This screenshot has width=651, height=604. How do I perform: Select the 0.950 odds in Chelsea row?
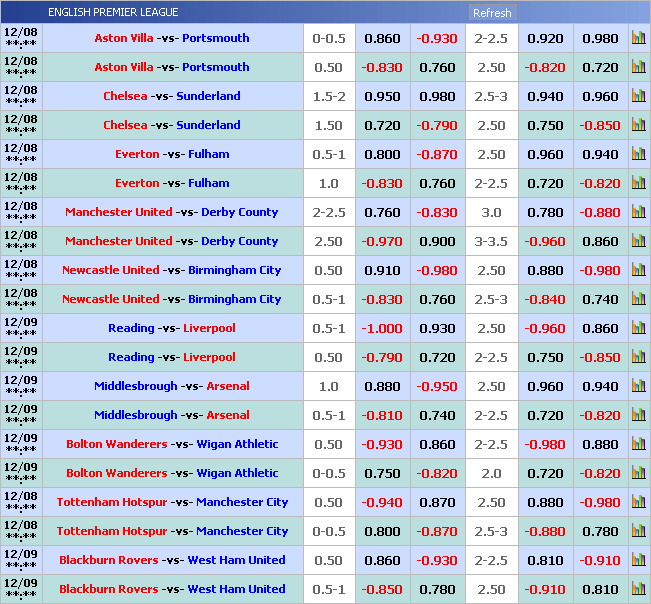pos(382,96)
